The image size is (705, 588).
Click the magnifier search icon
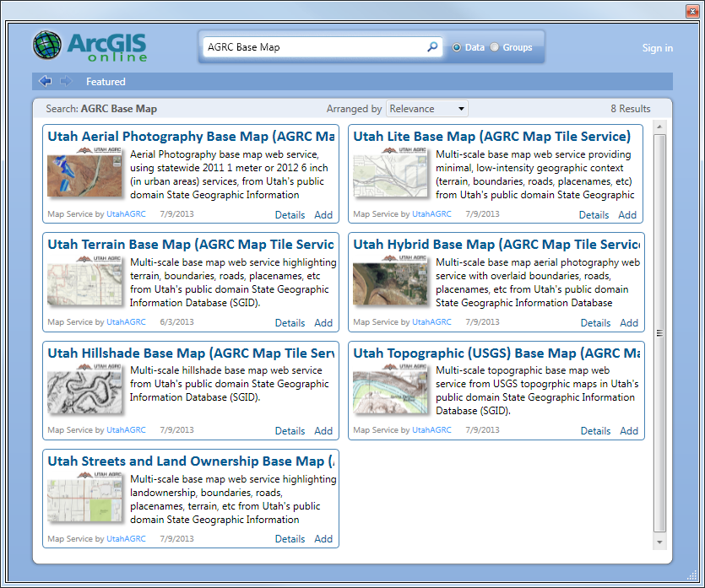pos(432,46)
